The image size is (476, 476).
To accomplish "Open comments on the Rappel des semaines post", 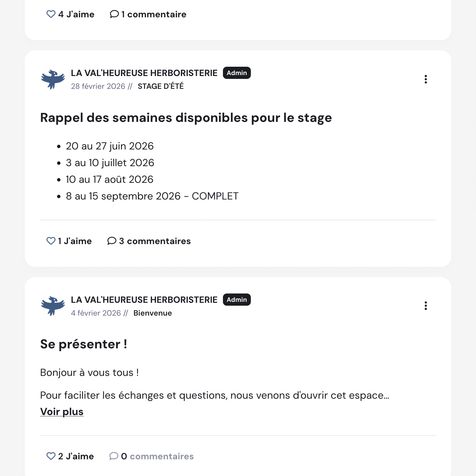I will pyautogui.click(x=149, y=241).
